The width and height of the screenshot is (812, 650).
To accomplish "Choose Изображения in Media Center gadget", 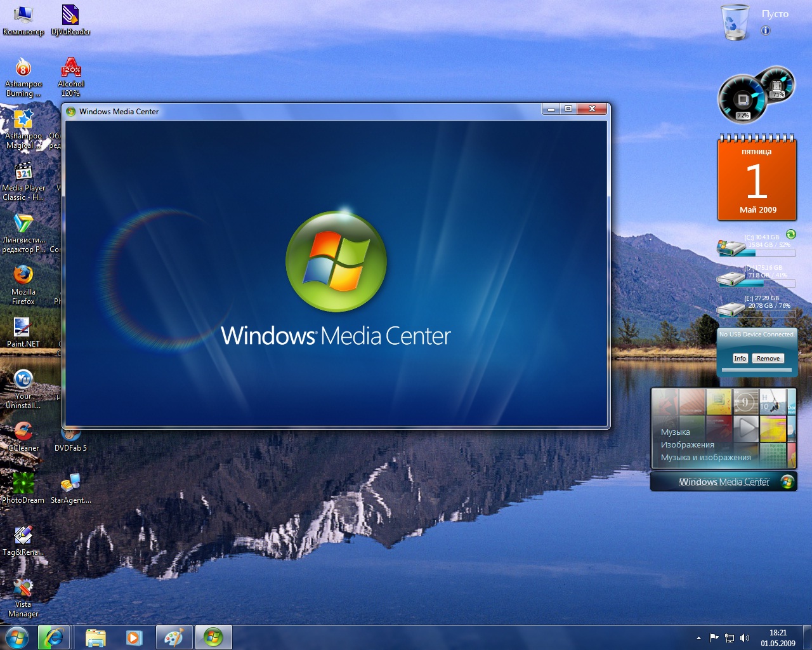I will coord(688,444).
